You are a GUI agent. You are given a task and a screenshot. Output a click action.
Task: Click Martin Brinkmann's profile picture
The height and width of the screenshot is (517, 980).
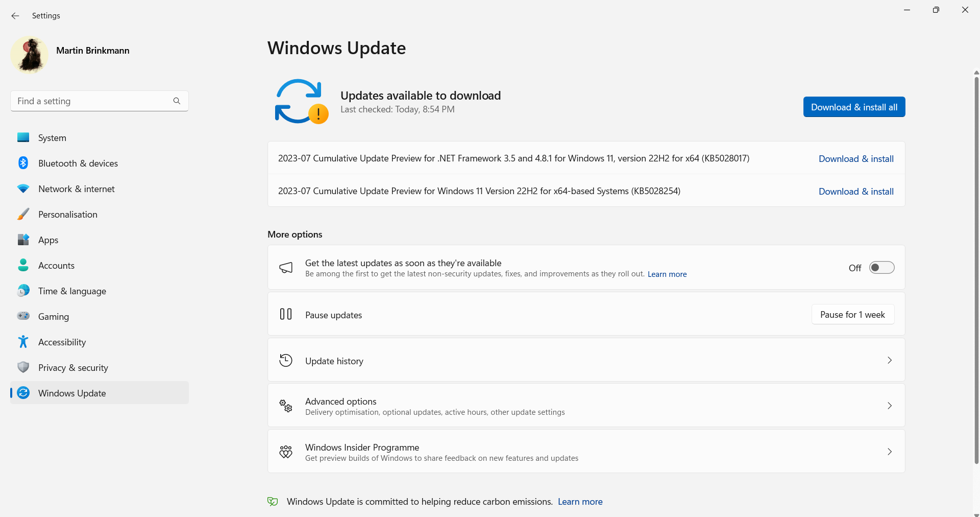coord(29,55)
